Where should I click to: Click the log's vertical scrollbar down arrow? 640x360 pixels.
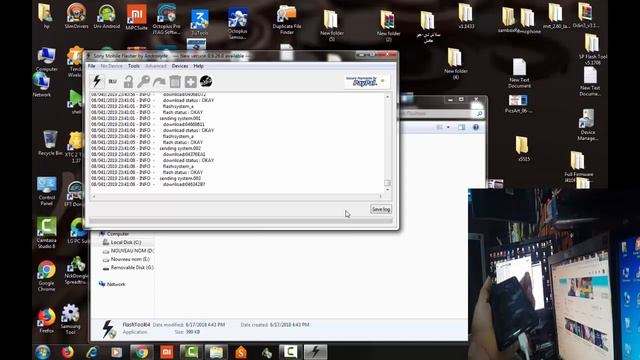(387, 190)
